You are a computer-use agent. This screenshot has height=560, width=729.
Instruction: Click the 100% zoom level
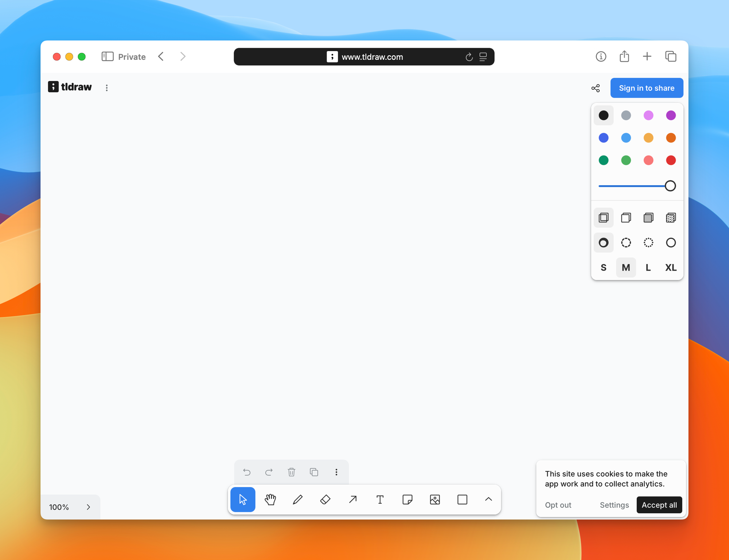(59, 507)
